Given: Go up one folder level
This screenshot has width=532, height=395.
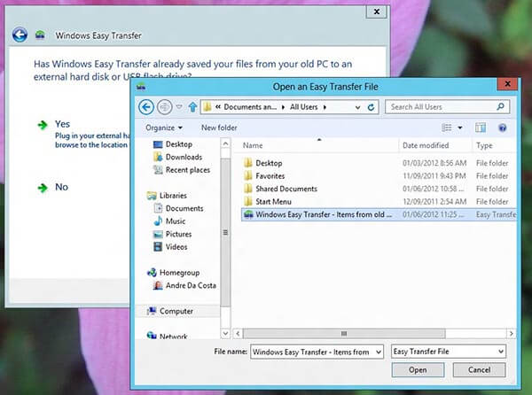Looking at the screenshot, I should (x=192, y=107).
